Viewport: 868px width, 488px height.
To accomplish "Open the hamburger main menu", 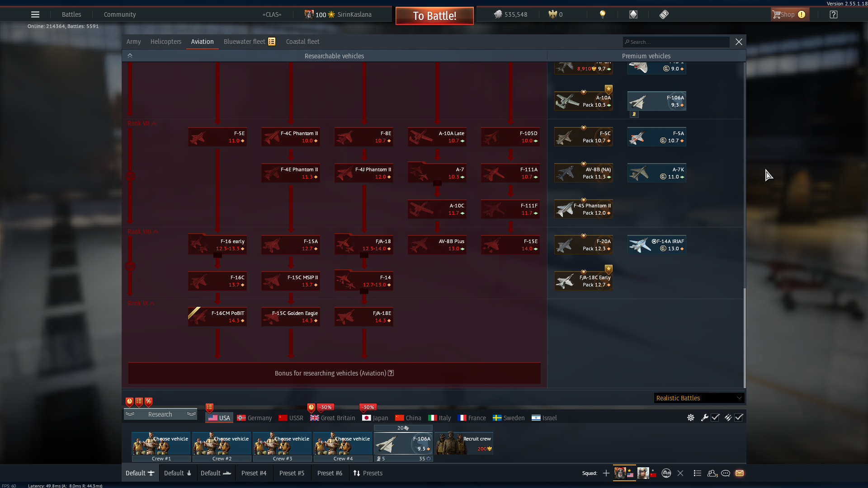I will 35,14.
